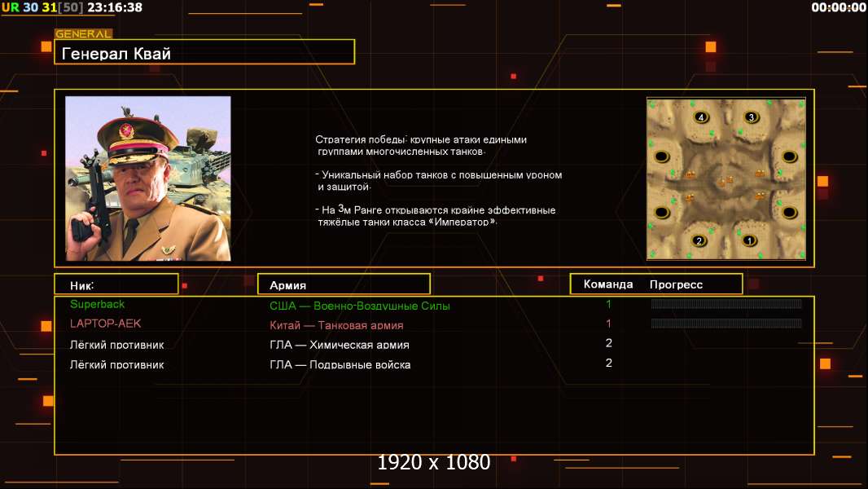Click team number 1 in LAPTOP-AEK's row
The image size is (868, 489).
pyautogui.click(x=608, y=324)
